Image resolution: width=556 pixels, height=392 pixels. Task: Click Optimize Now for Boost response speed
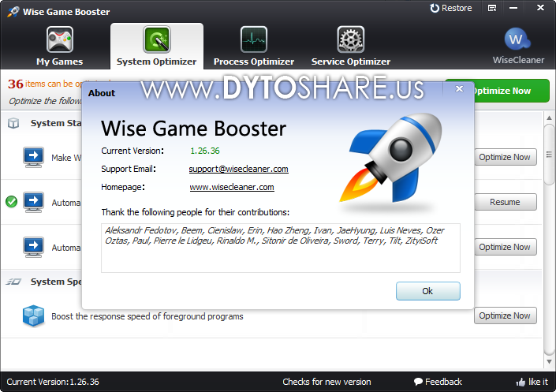506,315
